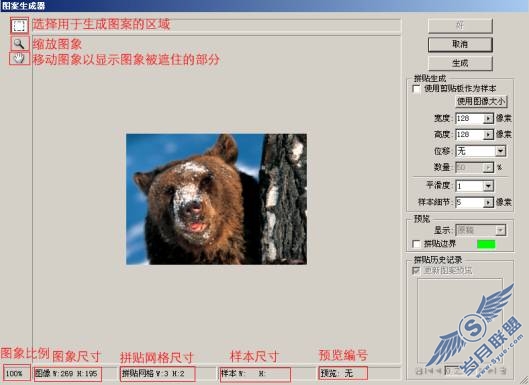Click save preset pattern icon in tile history
This screenshot has height=385, width=529.
tap(419, 371)
